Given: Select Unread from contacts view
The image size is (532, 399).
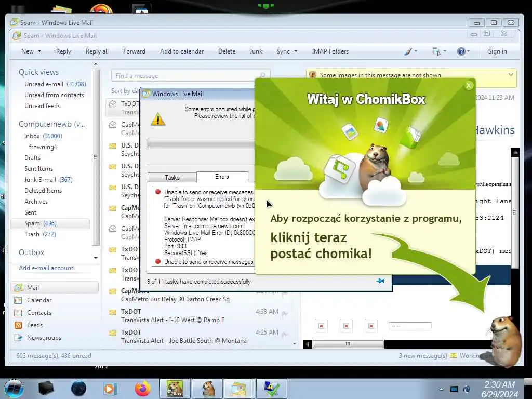Looking at the screenshot, I should pos(54,95).
